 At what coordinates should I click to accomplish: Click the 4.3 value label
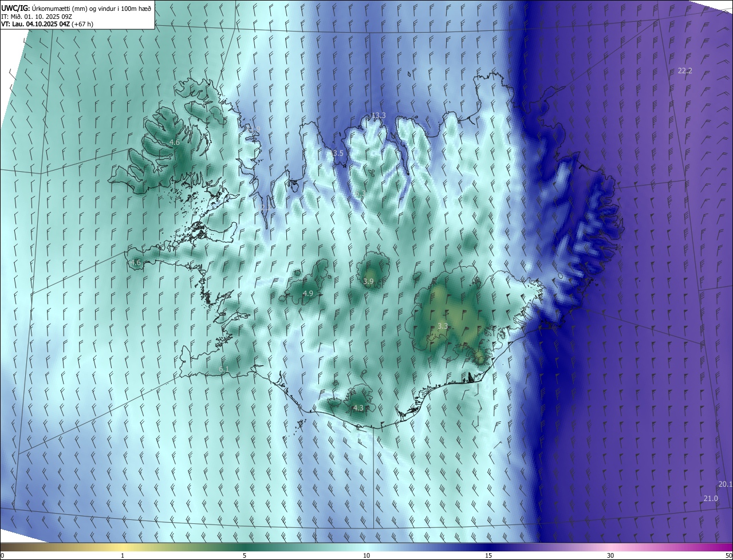(358, 408)
